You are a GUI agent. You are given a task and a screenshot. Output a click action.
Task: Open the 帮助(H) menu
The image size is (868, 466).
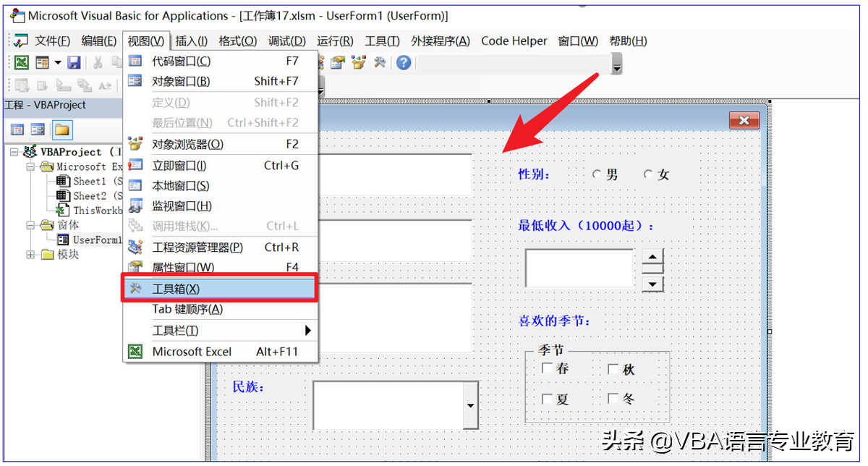pos(628,41)
